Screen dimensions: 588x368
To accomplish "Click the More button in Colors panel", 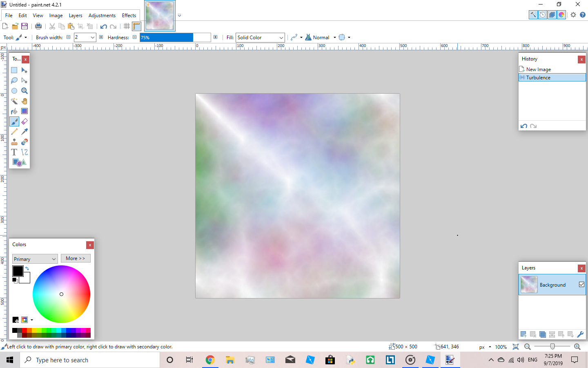I will pos(75,258).
